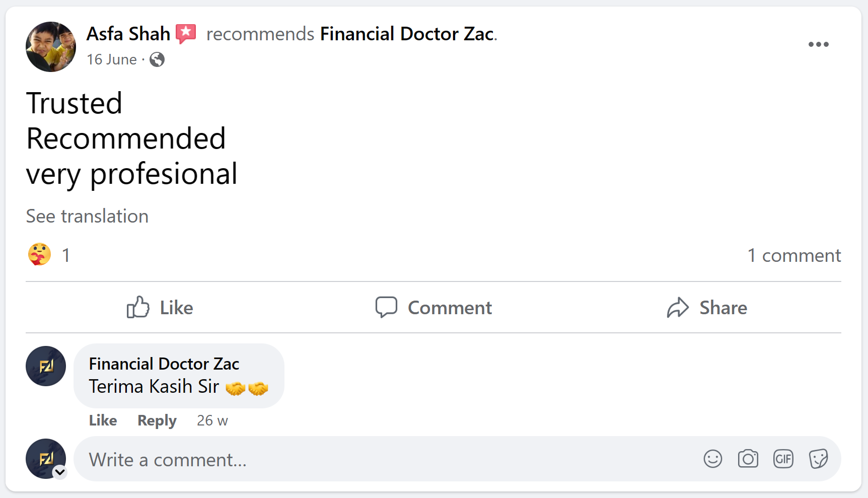Expand the 1 comment count

794,255
